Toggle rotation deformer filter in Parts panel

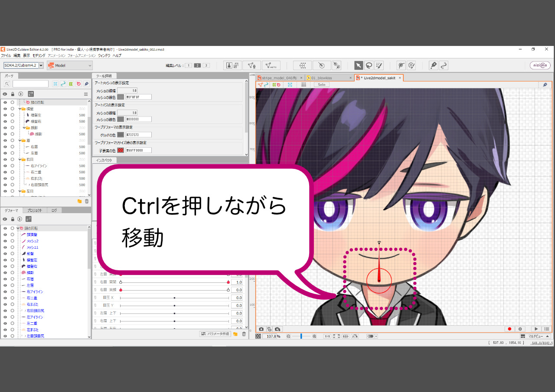[78, 84]
